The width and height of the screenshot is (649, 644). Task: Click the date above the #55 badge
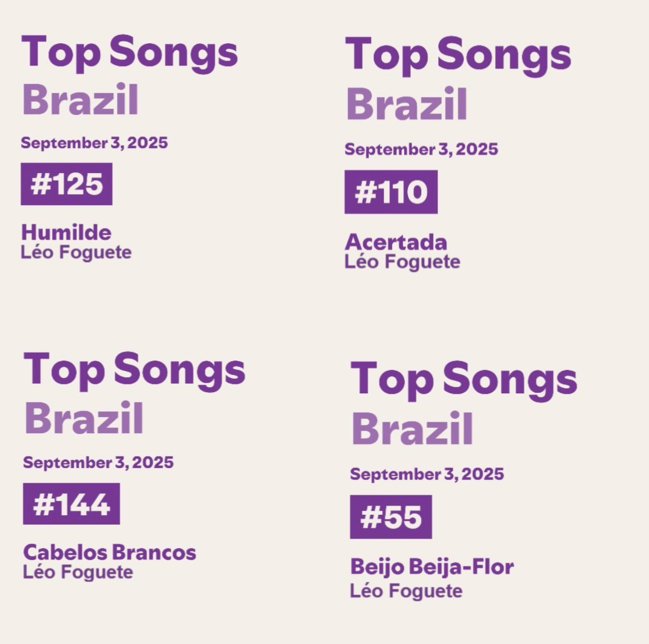pyautogui.click(x=427, y=474)
